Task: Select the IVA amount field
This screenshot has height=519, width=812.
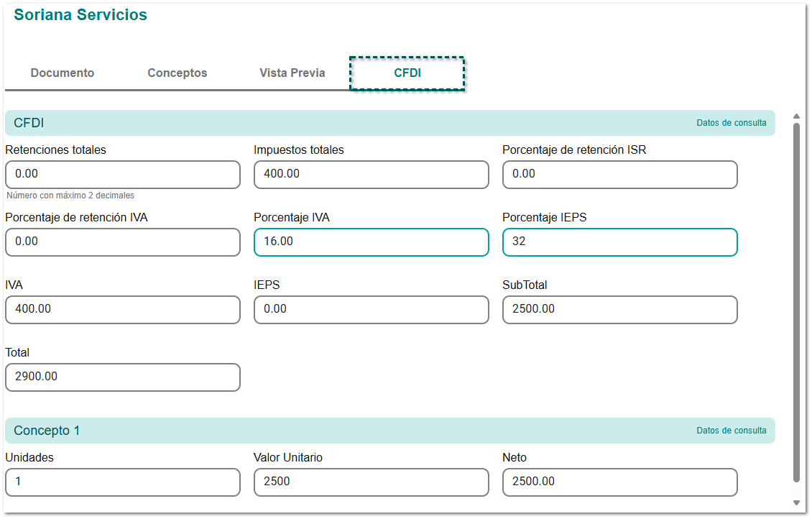Action: click(x=122, y=310)
